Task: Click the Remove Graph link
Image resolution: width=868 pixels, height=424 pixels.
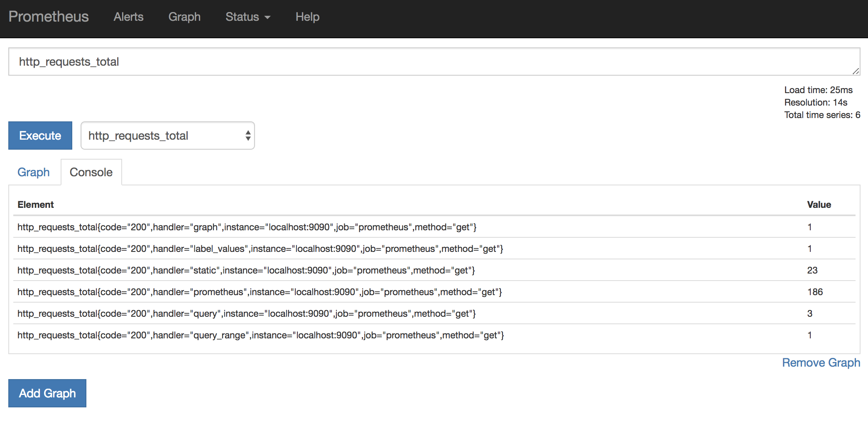Action: pos(821,362)
